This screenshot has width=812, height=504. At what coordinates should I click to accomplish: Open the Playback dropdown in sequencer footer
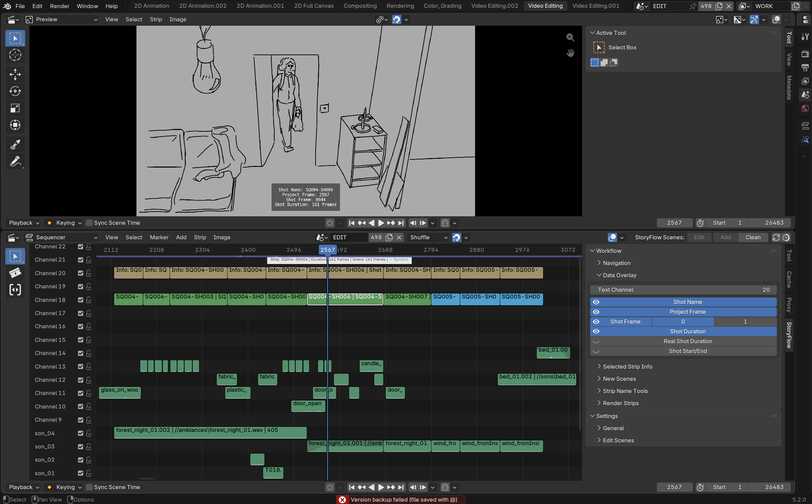coord(24,487)
